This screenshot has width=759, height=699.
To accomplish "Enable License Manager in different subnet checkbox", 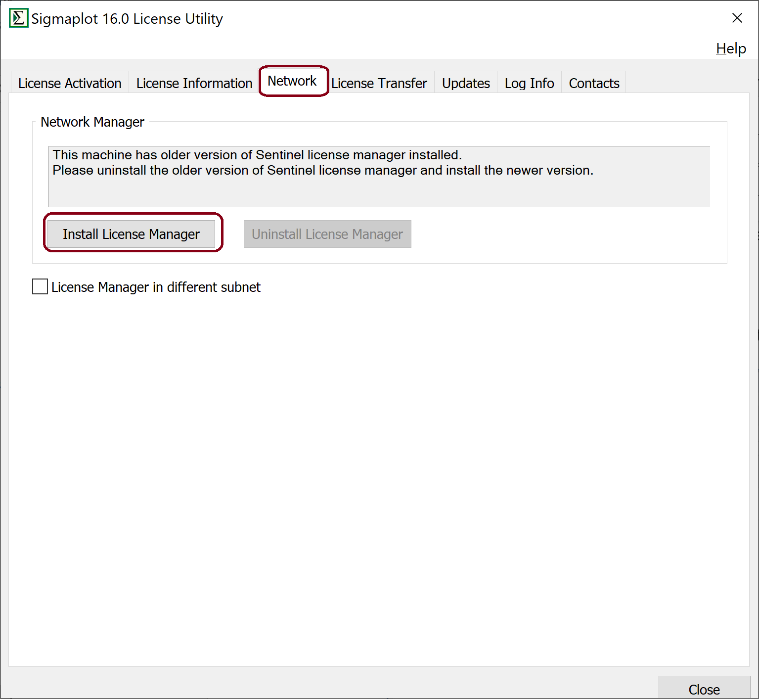I will coord(40,287).
